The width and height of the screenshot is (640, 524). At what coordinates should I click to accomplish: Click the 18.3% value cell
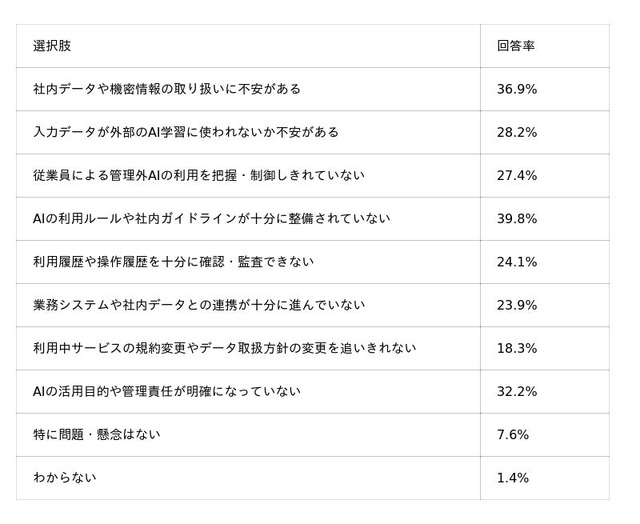click(516, 349)
